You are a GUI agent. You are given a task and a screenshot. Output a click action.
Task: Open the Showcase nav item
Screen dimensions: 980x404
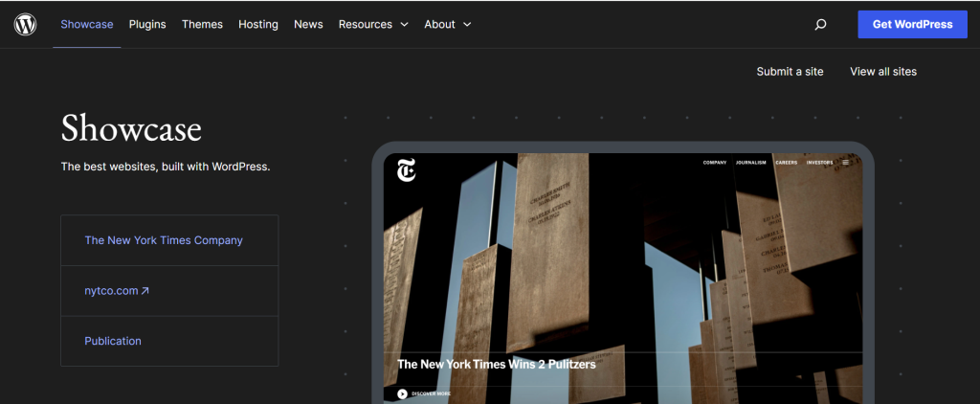(x=87, y=24)
